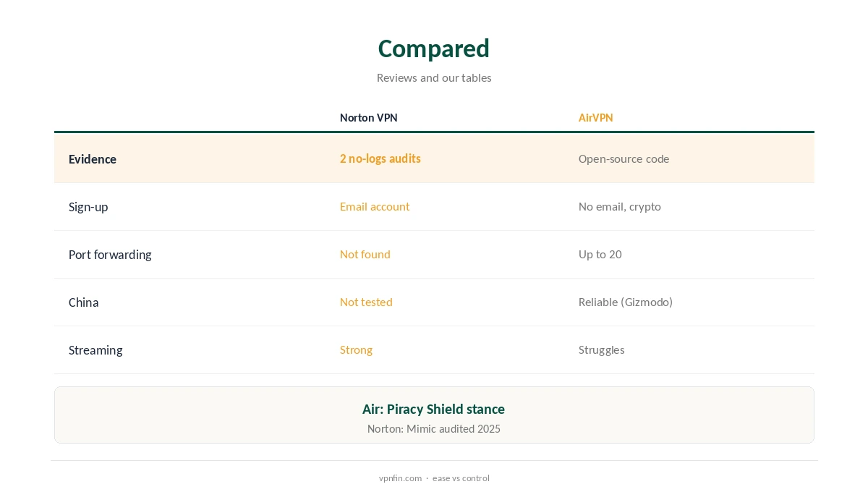
Task: Select the 'Evidence' row label
Action: pyautogui.click(x=93, y=159)
